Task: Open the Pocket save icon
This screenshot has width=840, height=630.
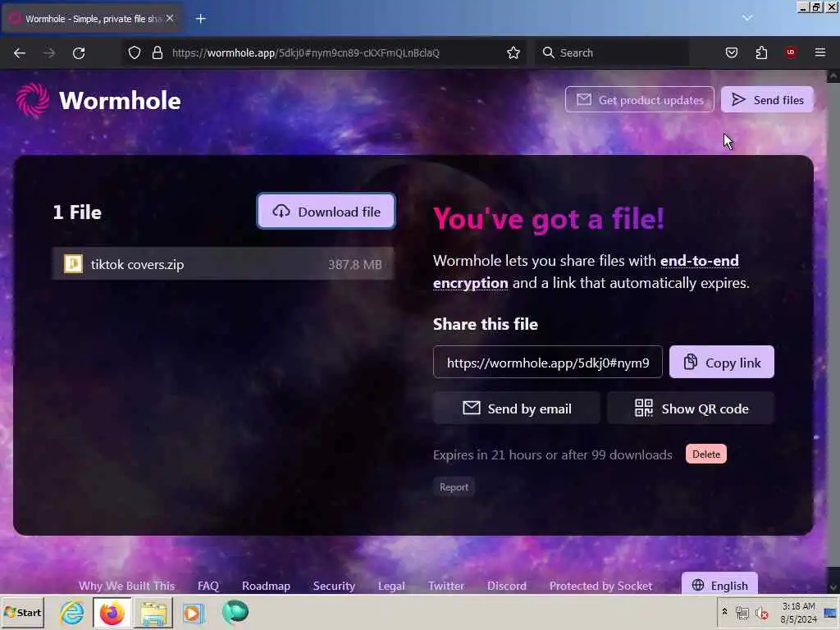Action: coord(731,52)
